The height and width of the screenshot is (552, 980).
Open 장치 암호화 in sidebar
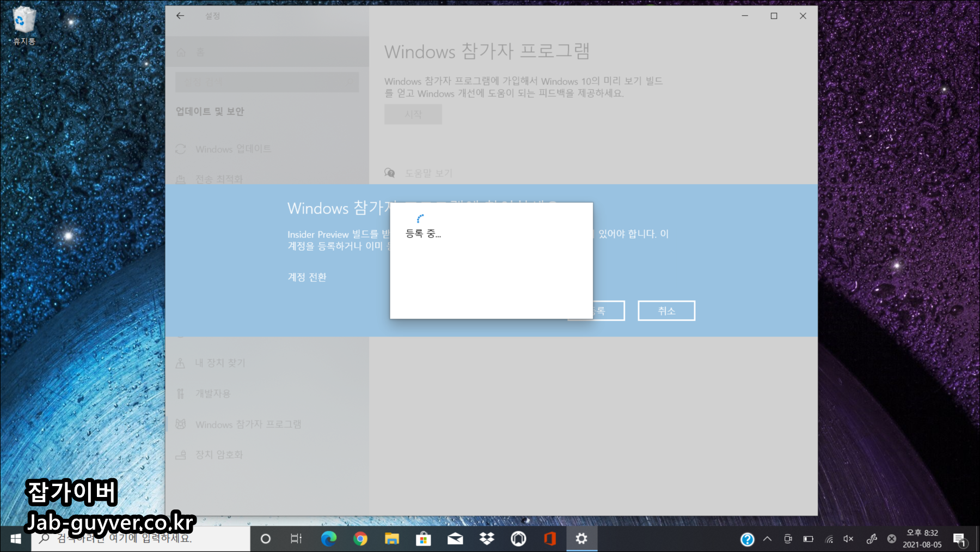[x=267, y=454]
